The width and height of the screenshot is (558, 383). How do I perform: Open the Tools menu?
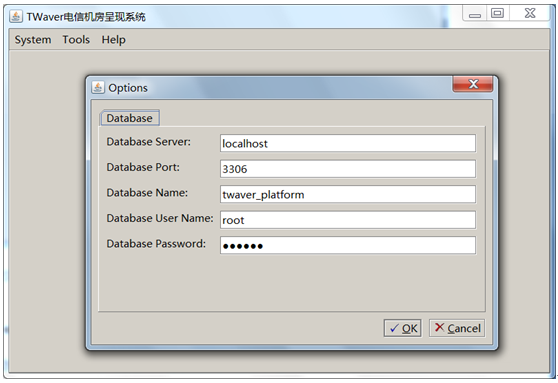(76, 40)
